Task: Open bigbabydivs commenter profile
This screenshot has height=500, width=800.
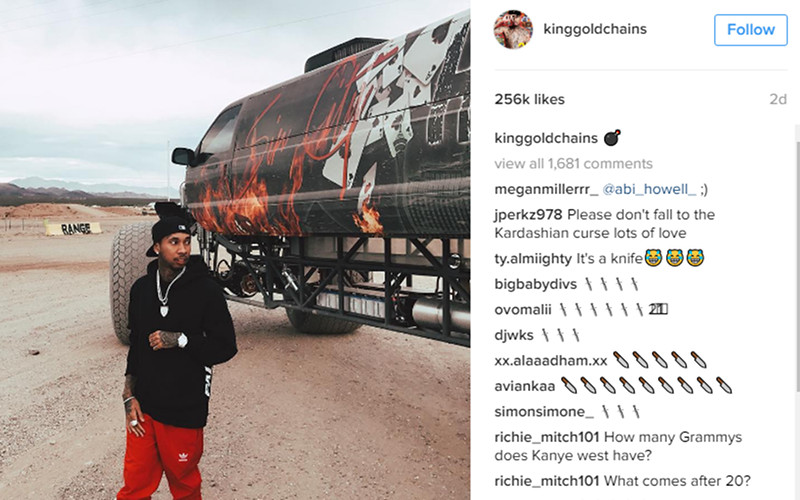Action: coord(536,284)
